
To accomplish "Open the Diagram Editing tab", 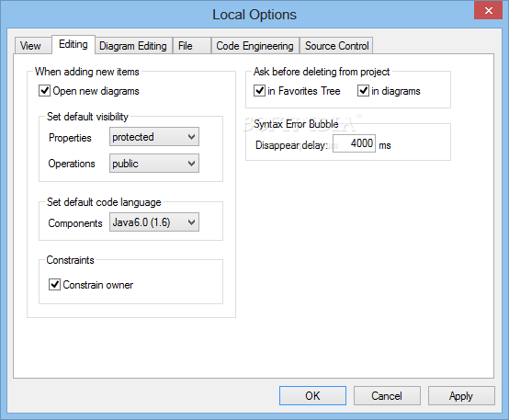I will (x=133, y=45).
